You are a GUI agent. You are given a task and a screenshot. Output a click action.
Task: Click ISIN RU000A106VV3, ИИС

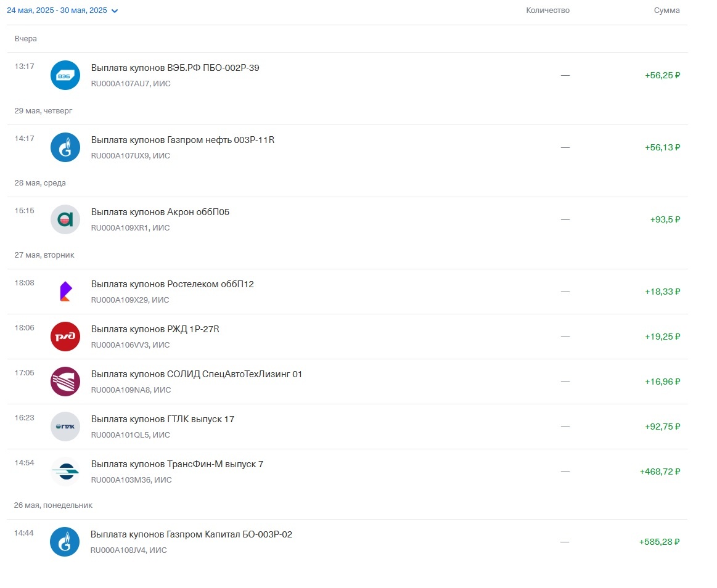click(130, 345)
